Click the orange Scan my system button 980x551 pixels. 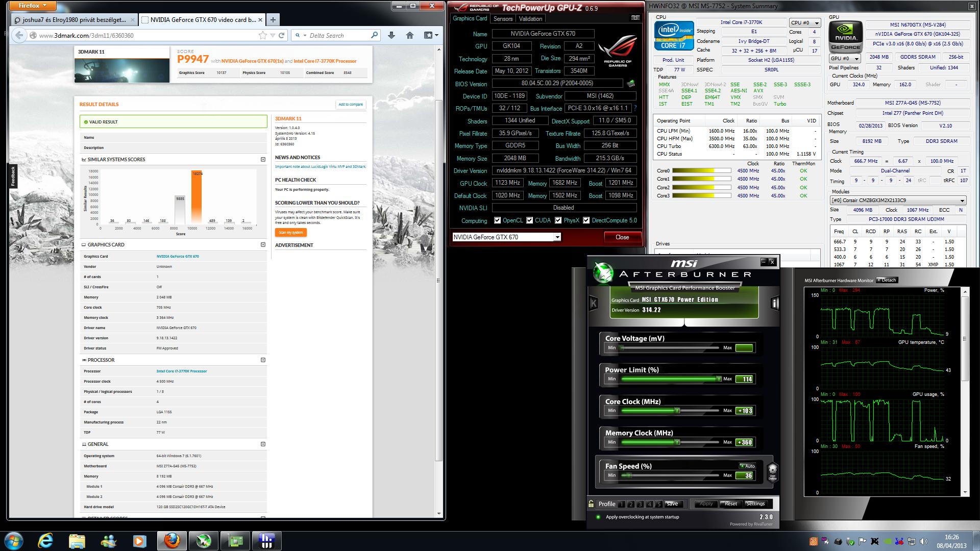click(x=290, y=232)
